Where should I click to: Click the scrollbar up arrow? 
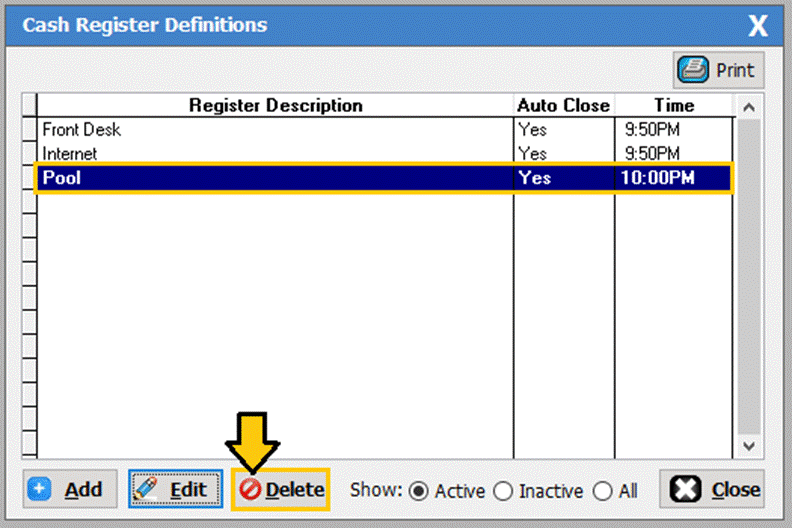[748, 106]
